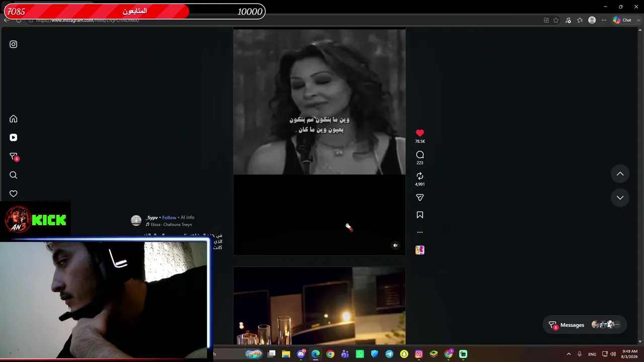The height and width of the screenshot is (362, 644).
Task: Open Windows Security shield in taskbar
Action: 374,354
